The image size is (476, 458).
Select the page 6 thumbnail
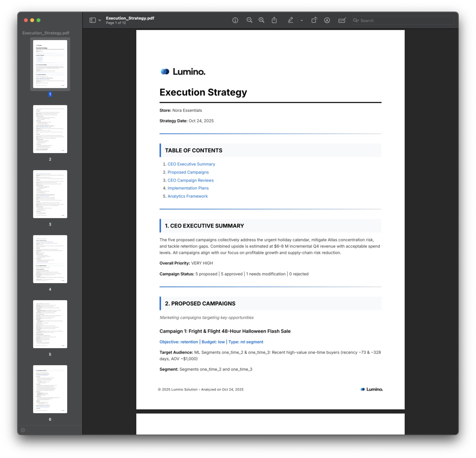50,389
